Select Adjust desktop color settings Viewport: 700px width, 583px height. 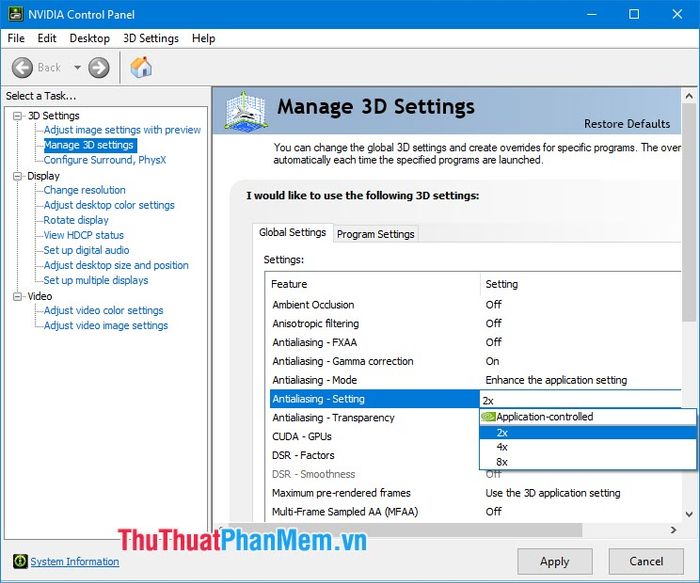coord(109,205)
